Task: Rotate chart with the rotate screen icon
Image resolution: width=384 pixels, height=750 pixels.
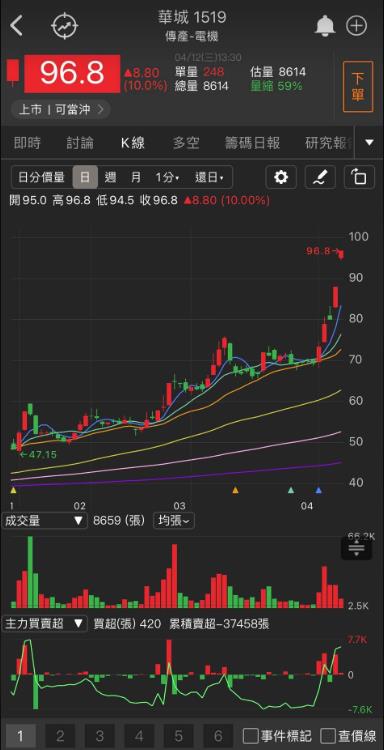Action: click(x=359, y=178)
